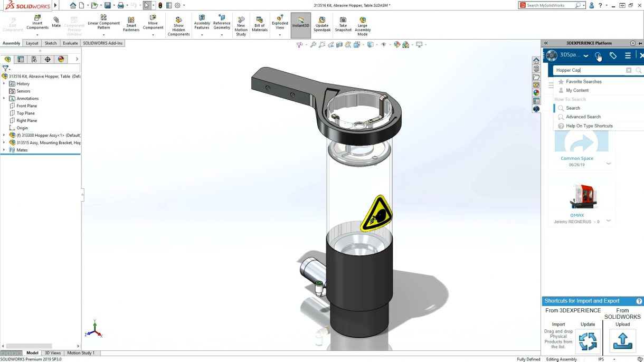Switch to the Sketch tab

pyautogui.click(x=51, y=43)
